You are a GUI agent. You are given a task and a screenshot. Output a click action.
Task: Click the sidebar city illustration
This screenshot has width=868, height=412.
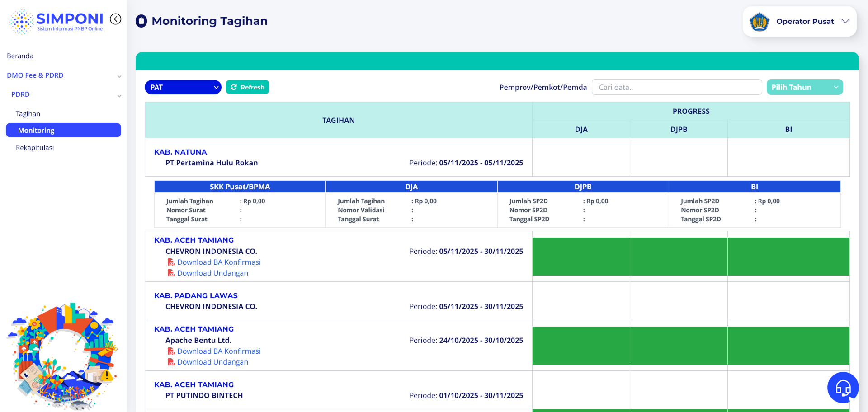click(x=62, y=356)
